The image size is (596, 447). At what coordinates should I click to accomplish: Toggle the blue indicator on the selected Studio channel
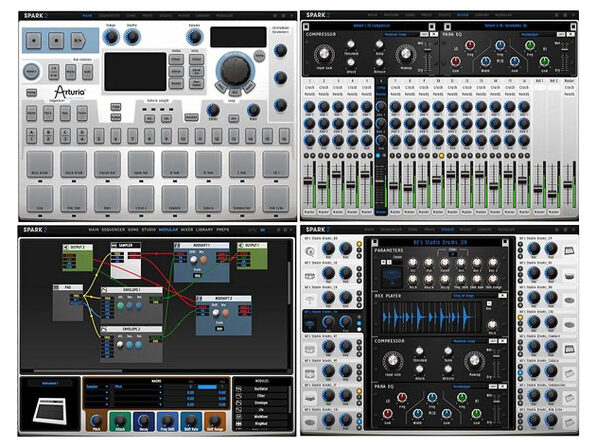pyautogui.click(x=359, y=323)
